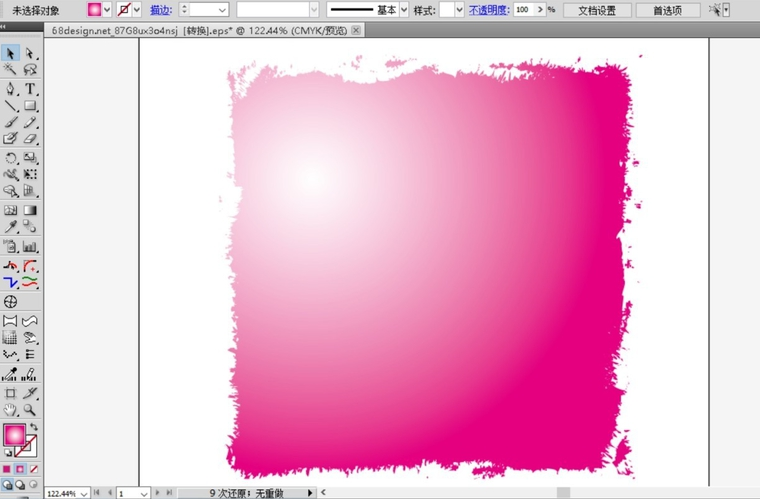
Task: Switch to the 68design.net eps document tab
Action: coord(199,31)
